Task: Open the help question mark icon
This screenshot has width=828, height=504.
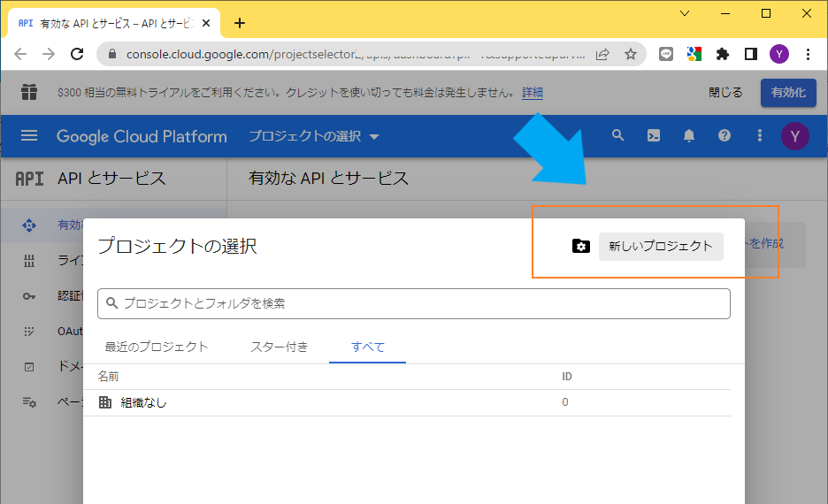Action: (724, 135)
